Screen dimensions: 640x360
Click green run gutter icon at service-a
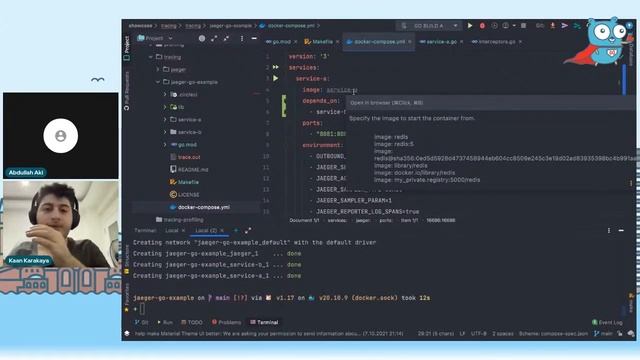[x=276, y=78]
